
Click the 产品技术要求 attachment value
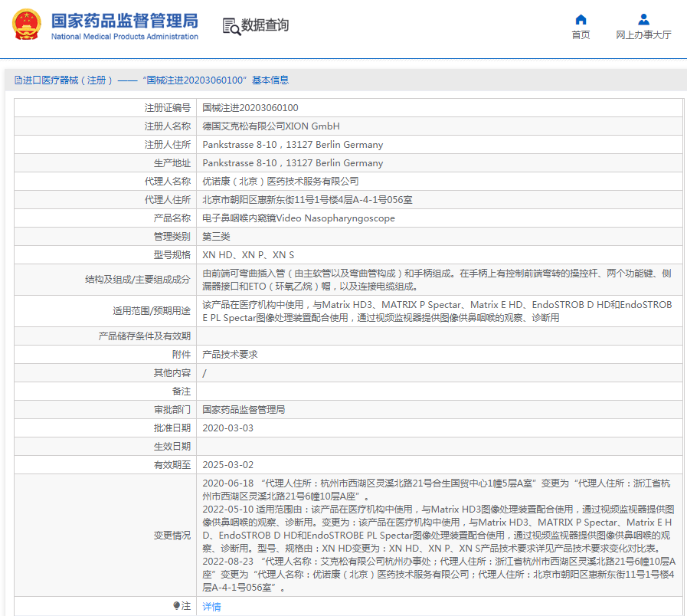pos(230,354)
